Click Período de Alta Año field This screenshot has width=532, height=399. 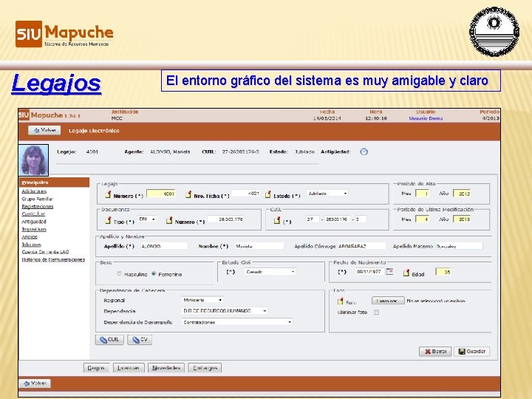[462, 194]
